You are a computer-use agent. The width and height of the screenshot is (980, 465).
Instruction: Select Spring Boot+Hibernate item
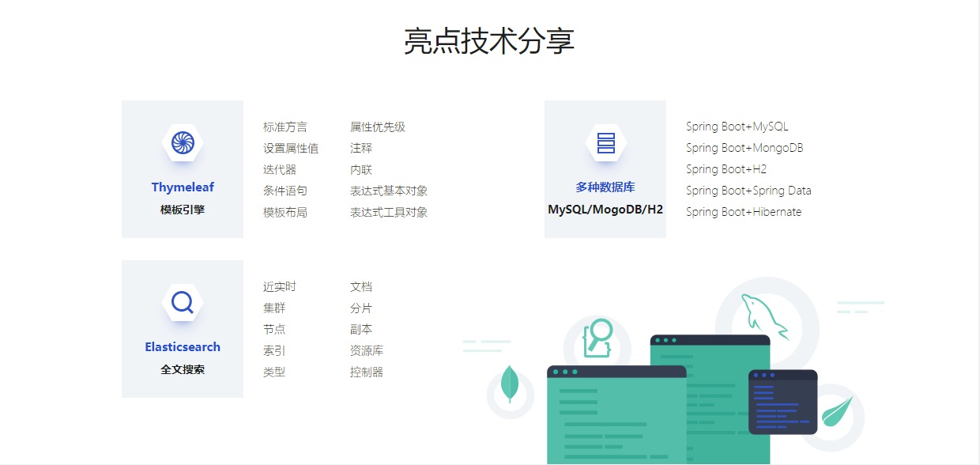coord(744,212)
